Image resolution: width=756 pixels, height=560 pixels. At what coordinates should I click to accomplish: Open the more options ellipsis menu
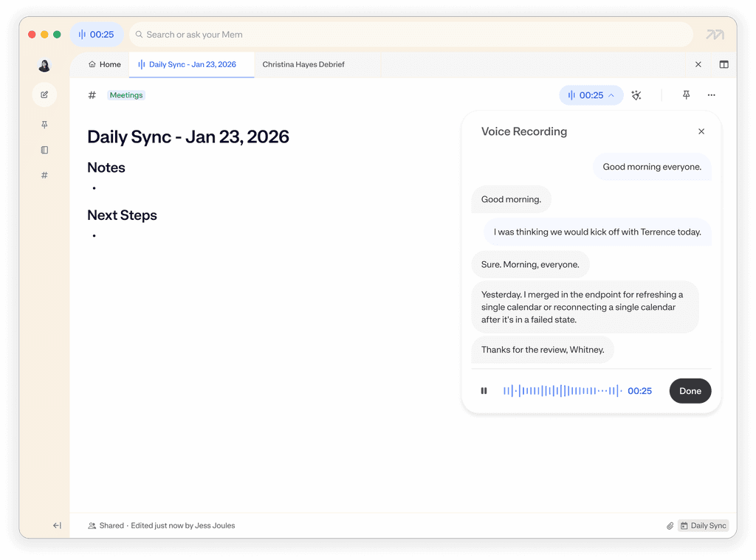[x=711, y=95]
